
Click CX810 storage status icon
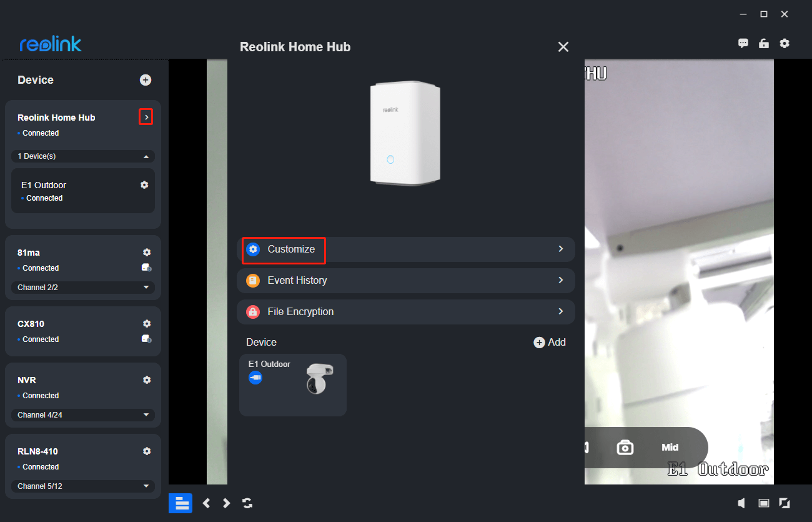(147, 339)
